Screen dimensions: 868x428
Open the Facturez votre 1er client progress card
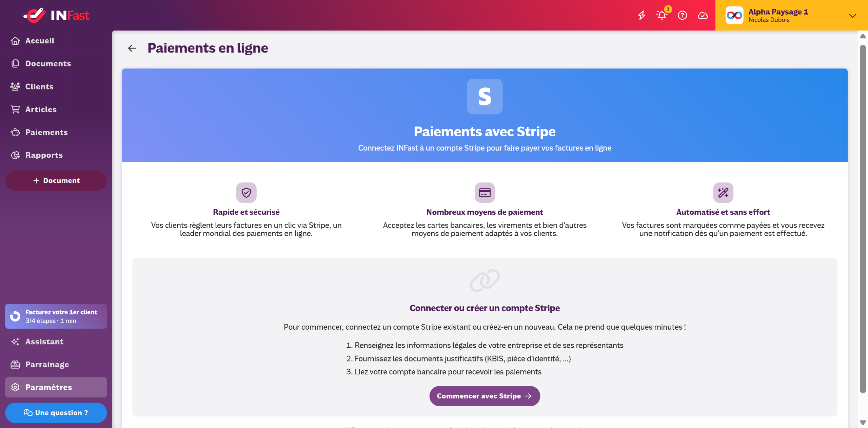(x=56, y=316)
